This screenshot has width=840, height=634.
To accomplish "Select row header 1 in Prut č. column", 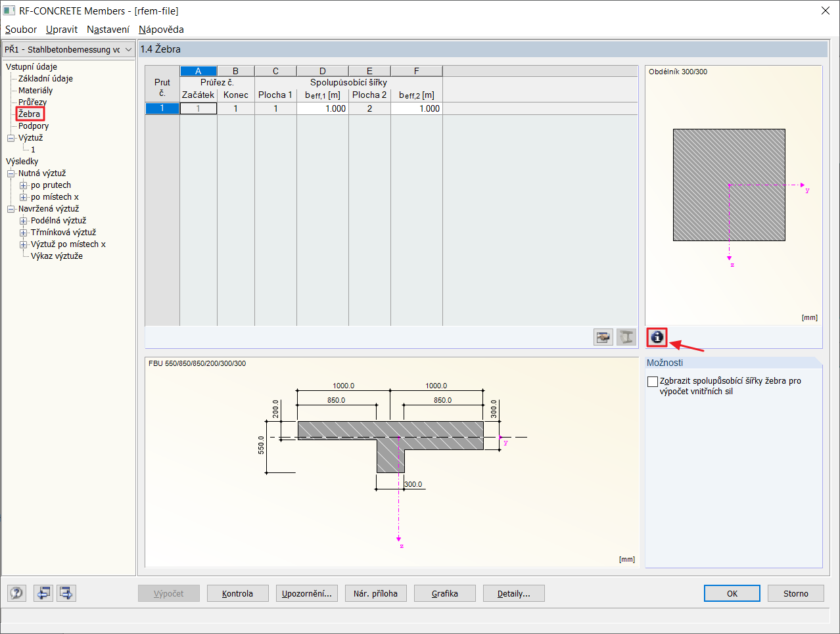I will coord(162,108).
